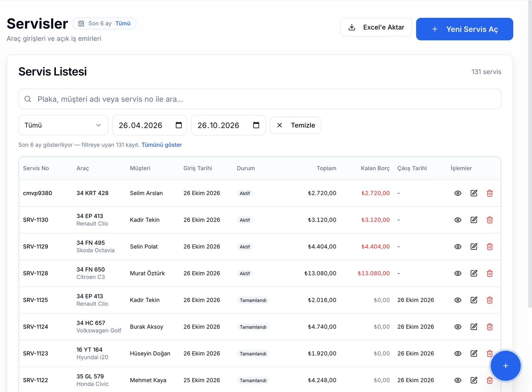The image size is (532, 392).
Task: Click the Tamamlandı badge for SRV-1125
Action: (x=253, y=300)
